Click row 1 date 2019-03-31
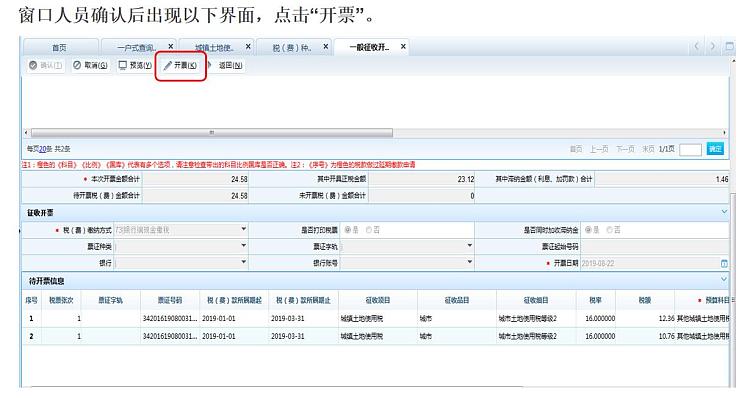Viewport: 750px width, 398px height. click(x=287, y=319)
